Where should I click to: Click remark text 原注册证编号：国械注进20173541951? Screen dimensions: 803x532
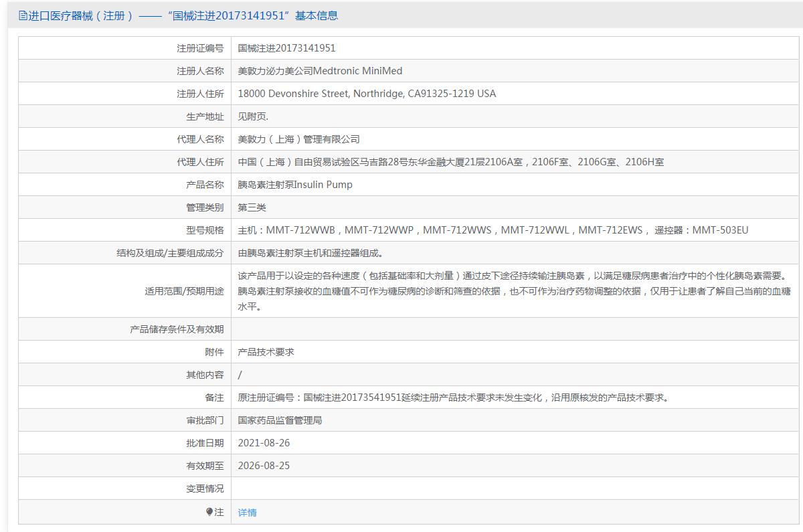(454, 397)
